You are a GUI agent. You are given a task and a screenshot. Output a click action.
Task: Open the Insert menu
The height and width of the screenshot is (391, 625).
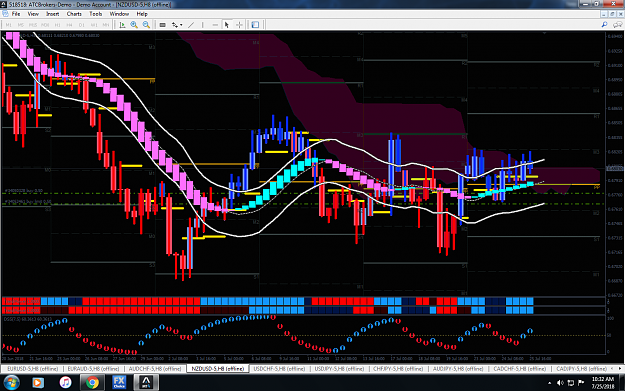(x=53, y=14)
